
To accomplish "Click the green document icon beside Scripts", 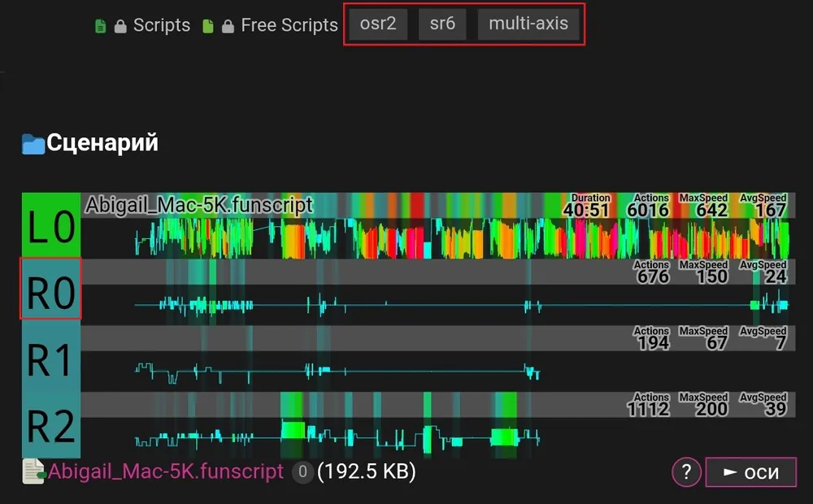I will (101, 26).
